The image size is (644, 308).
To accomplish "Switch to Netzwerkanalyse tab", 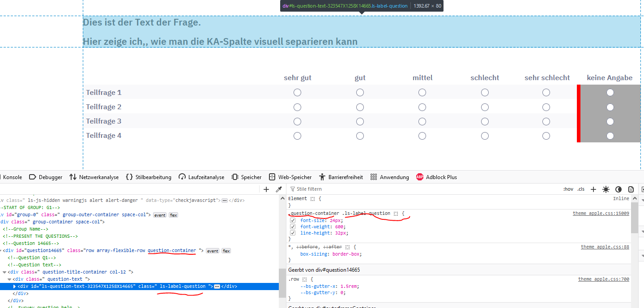I will pos(94,177).
